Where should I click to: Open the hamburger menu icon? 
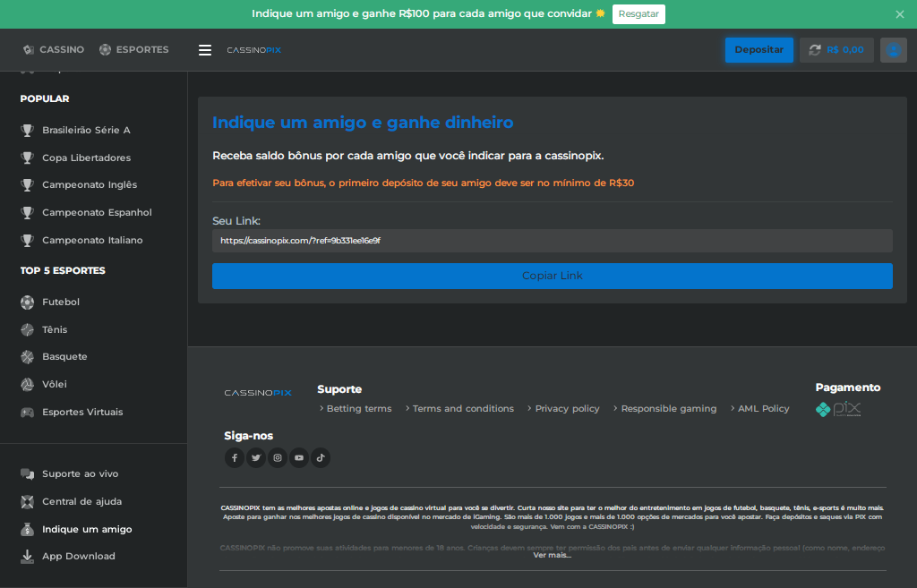[205, 50]
